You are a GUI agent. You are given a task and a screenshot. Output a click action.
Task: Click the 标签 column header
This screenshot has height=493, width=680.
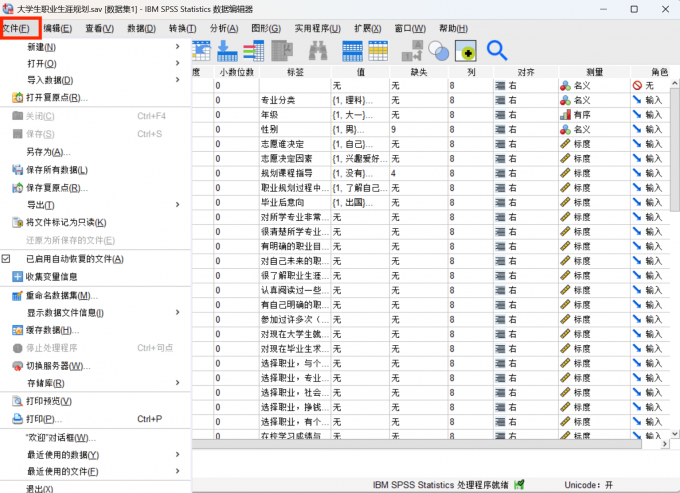[x=295, y=72]
